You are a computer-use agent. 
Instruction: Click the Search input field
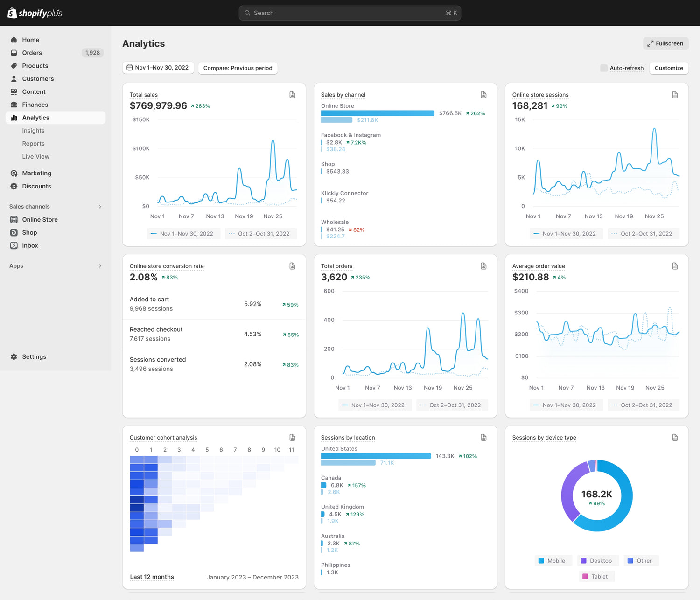point(350,13)
